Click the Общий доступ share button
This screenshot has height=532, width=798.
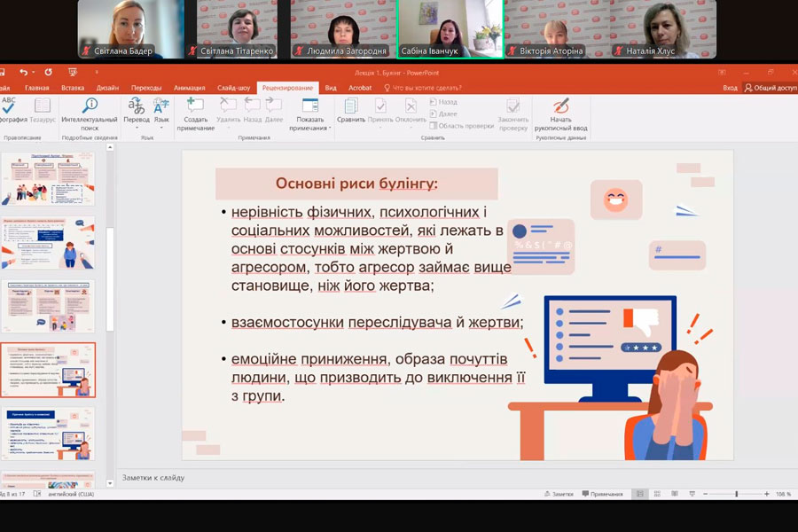point(770,88)
